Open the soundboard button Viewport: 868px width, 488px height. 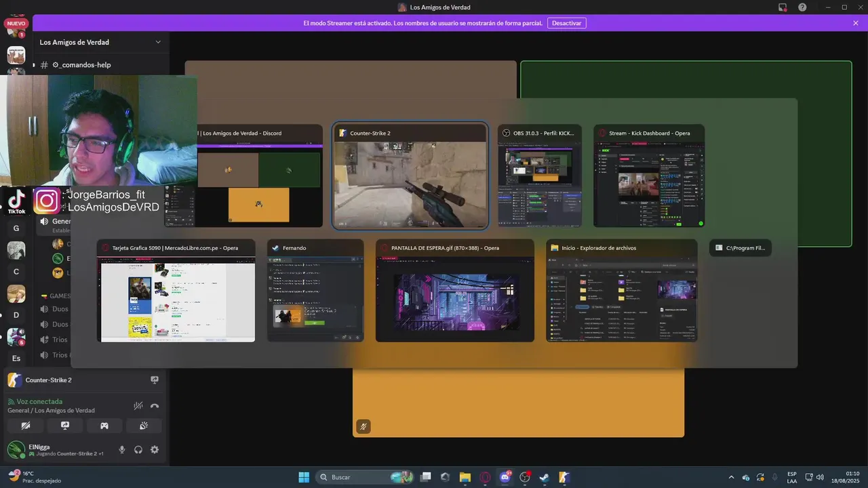pyautogui.click(x=144, y=426)
